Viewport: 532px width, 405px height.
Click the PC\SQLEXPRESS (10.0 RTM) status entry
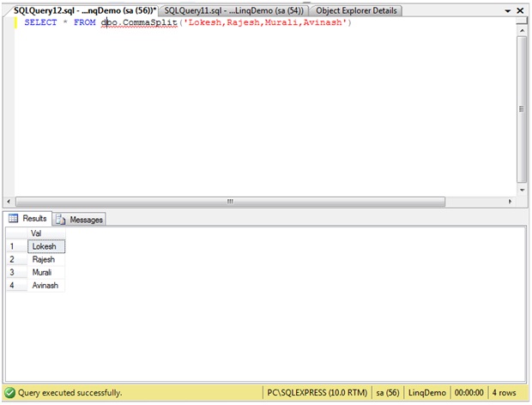317,393
